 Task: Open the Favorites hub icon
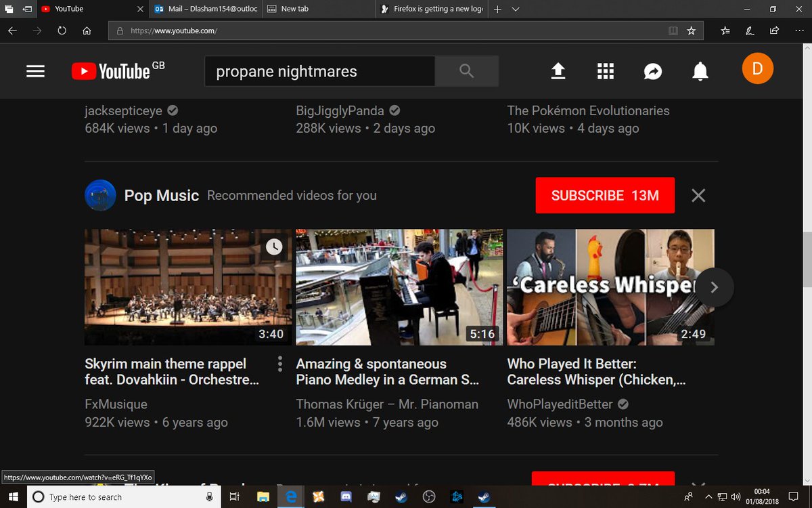[725, 30]
